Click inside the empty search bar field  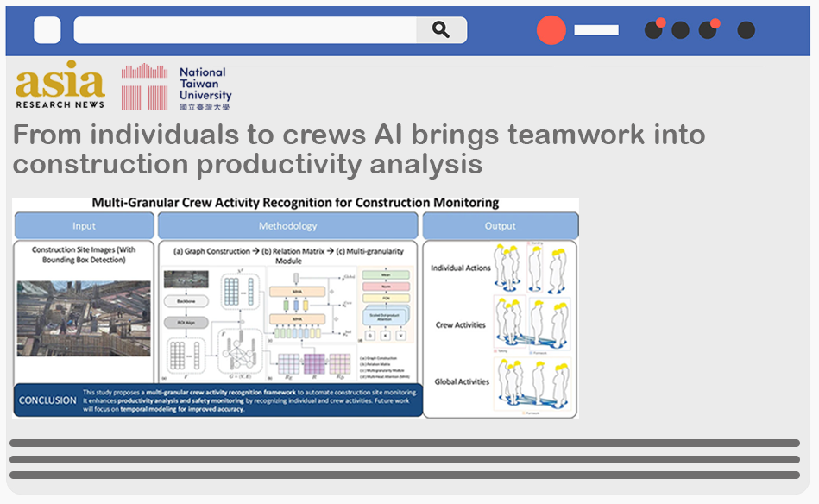245,30
